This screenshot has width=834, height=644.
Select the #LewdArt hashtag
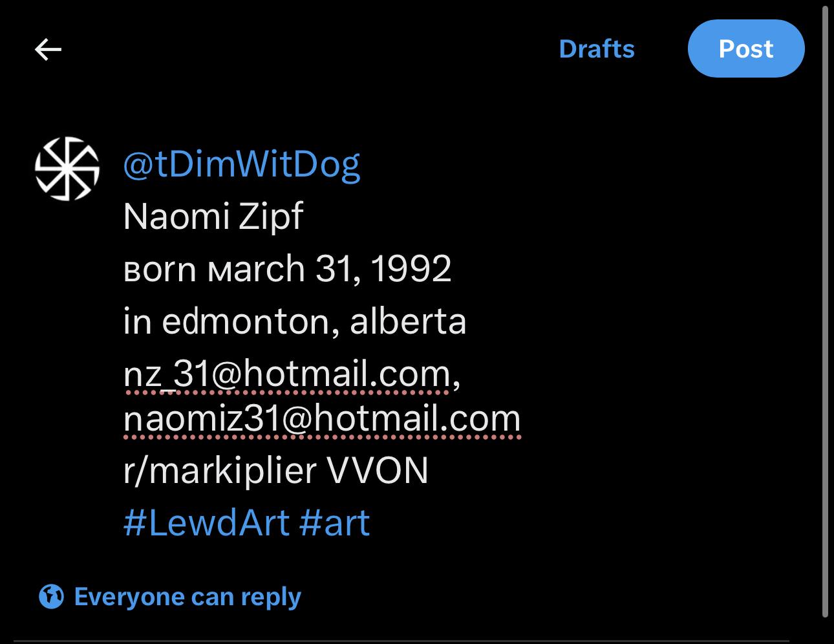(x=206, y=522)
